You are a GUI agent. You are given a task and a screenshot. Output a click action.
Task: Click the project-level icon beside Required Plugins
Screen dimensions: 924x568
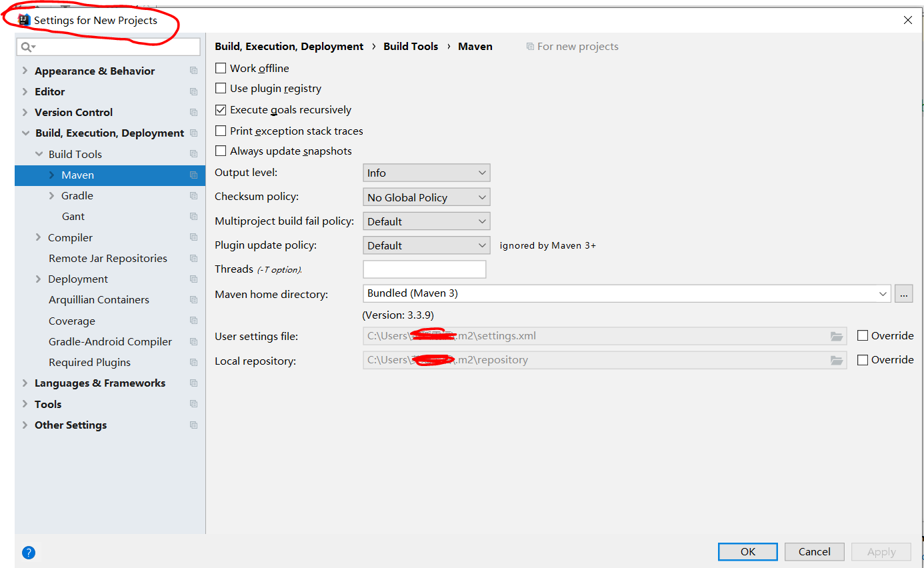[193, 363]
